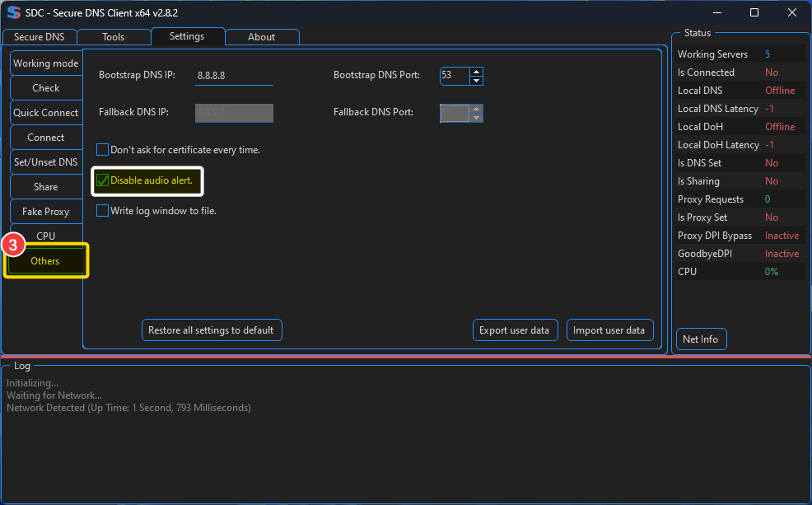Open the Connect settings section

click(x=46, y=138)
